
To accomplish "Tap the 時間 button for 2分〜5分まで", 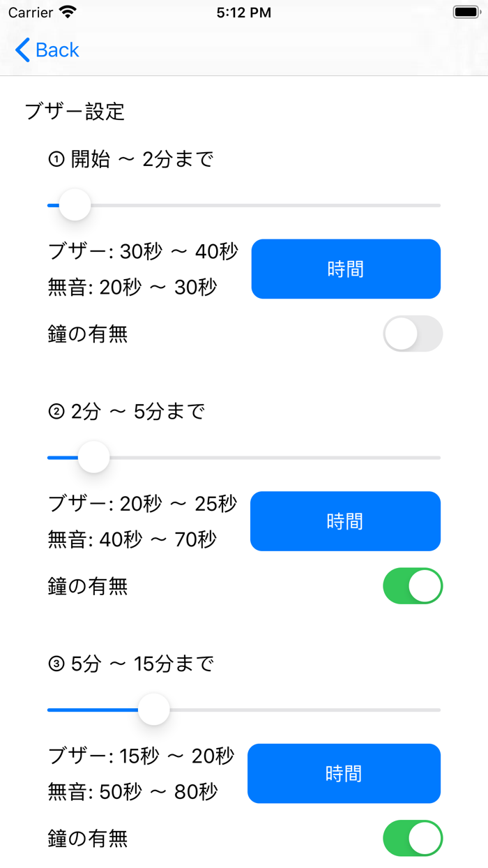I will pos(345,521).
